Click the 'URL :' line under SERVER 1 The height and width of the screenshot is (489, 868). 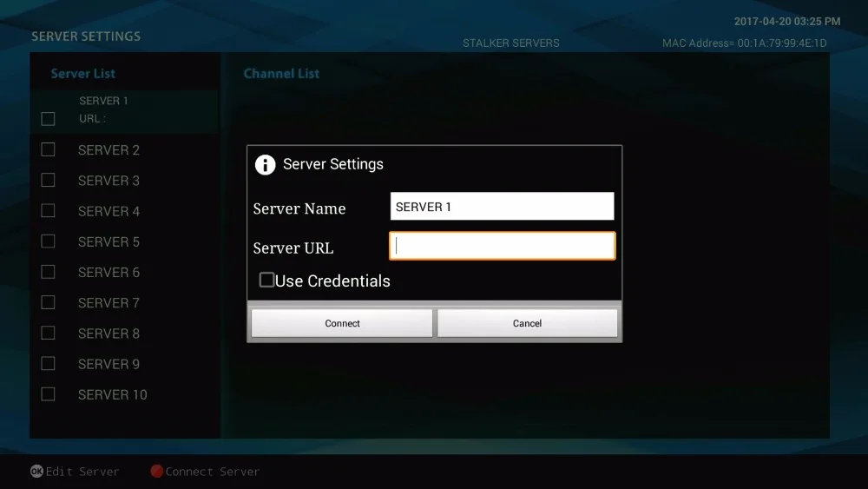click(x=93, y=118)
